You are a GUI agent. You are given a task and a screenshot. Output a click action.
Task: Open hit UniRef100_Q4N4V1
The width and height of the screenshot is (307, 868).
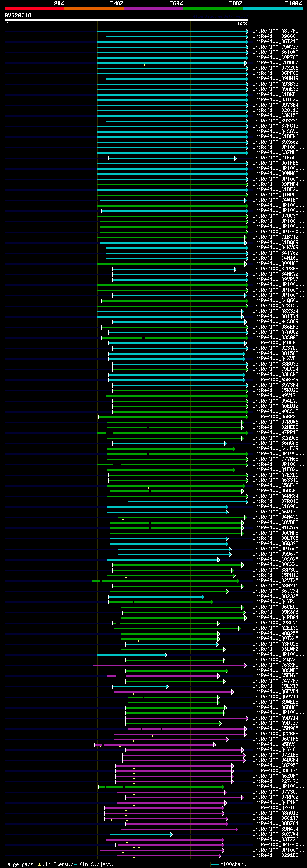tap(275, 517)
